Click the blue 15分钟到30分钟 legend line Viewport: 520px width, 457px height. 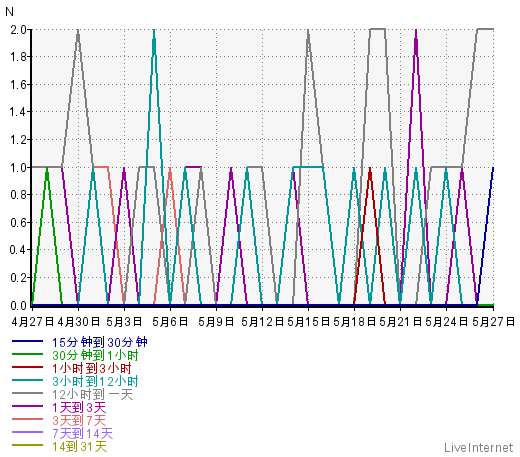click(x=27, y=341)
